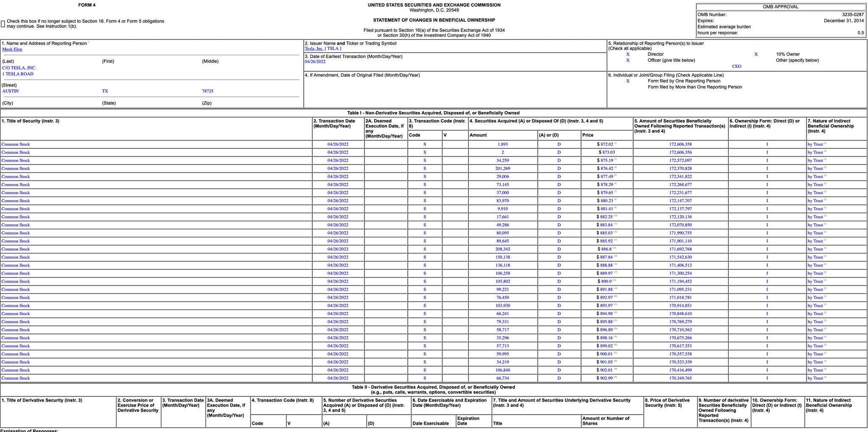Click the CEO officer title text
The height and width of the screenshot is (432, 868).
point(737,67)
